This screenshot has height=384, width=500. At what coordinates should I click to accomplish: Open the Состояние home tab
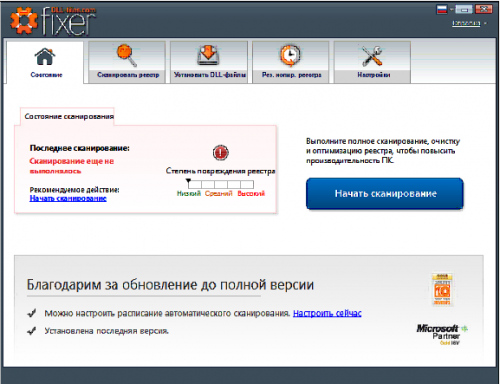(x=45, y=62)
